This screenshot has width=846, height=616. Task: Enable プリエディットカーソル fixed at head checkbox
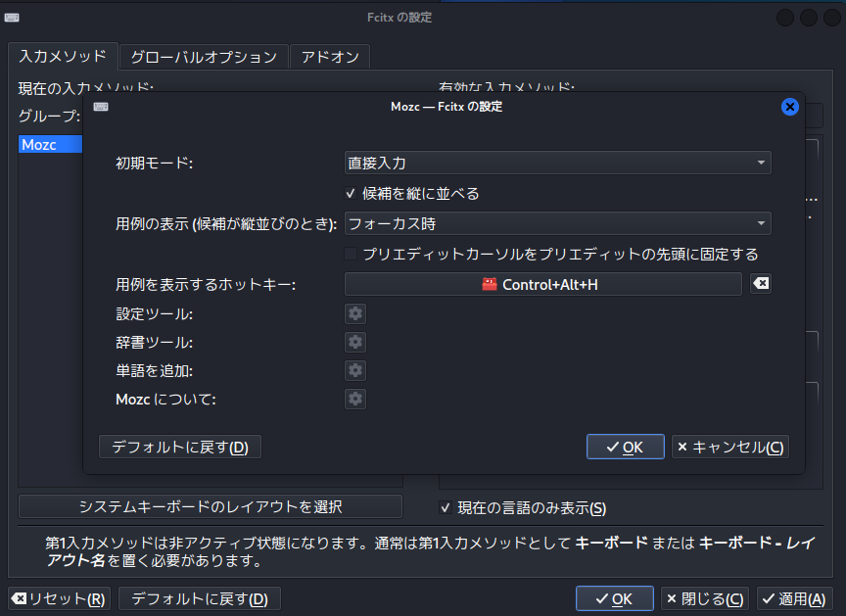point(351,254)
